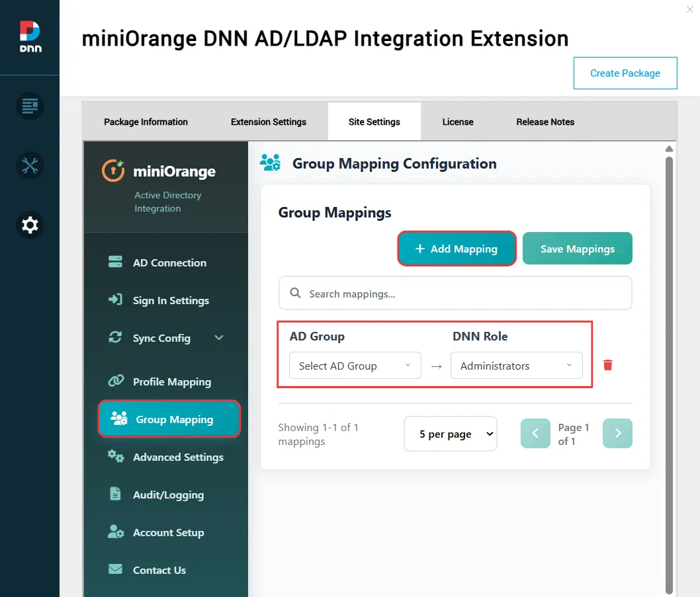The height and width of the screenshot is (597, 700).
Task: Select the Site Settings tab
Action: tap(374, 122)
